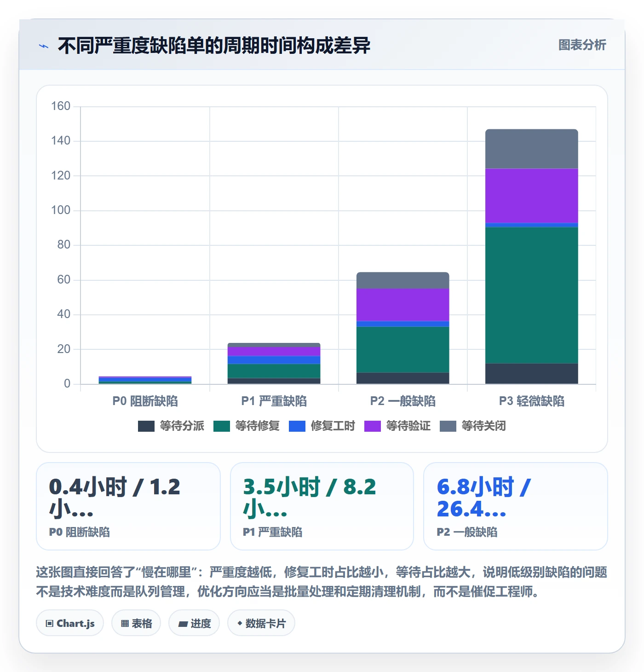644x672 pixels.
Task: Click the teal 等待修复 segment of the P3 bar
Action: (532, 295)
